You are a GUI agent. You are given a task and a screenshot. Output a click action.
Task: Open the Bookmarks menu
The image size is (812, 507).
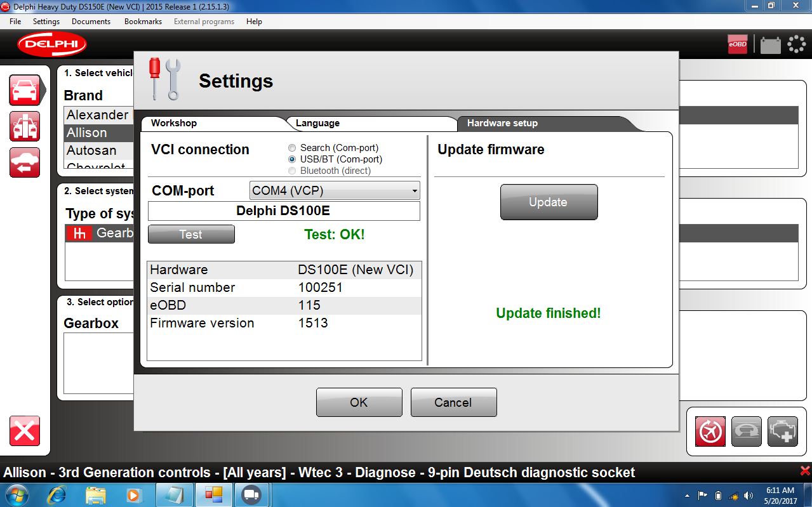coord(143,22)
